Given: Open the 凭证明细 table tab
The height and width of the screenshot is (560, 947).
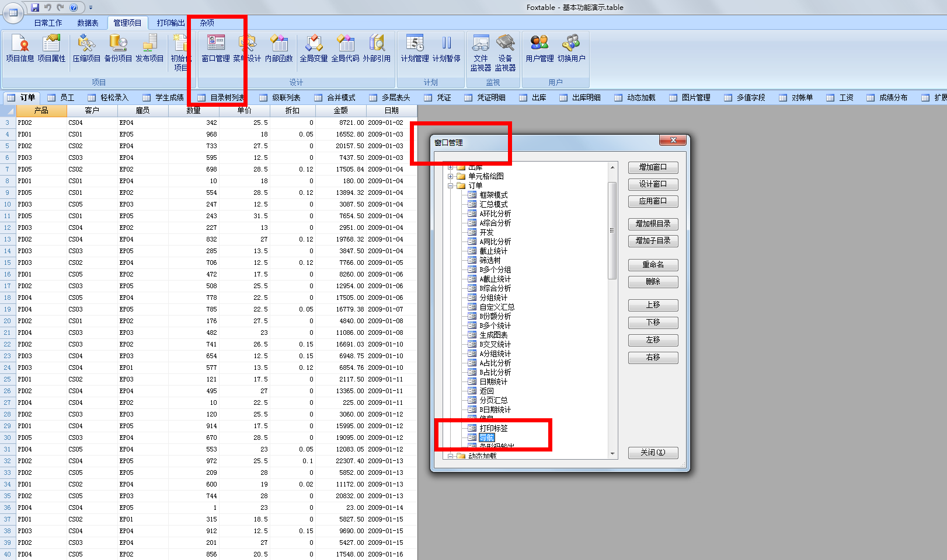Looking at the screenshot, I should tap(485, 97).
